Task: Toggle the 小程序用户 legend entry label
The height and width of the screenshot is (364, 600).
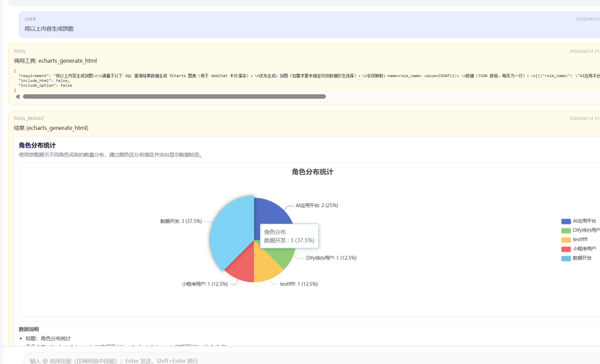Action: tap(584, 249)
